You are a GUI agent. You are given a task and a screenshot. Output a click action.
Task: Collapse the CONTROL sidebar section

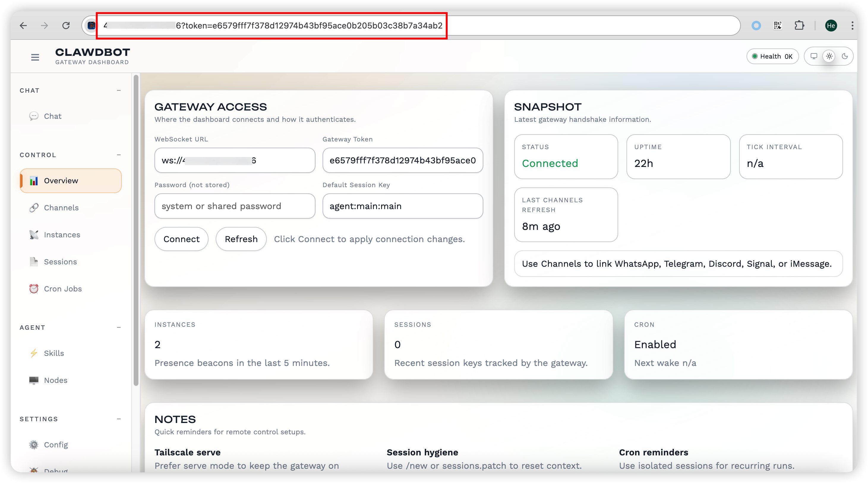click(x=119, y=155)
